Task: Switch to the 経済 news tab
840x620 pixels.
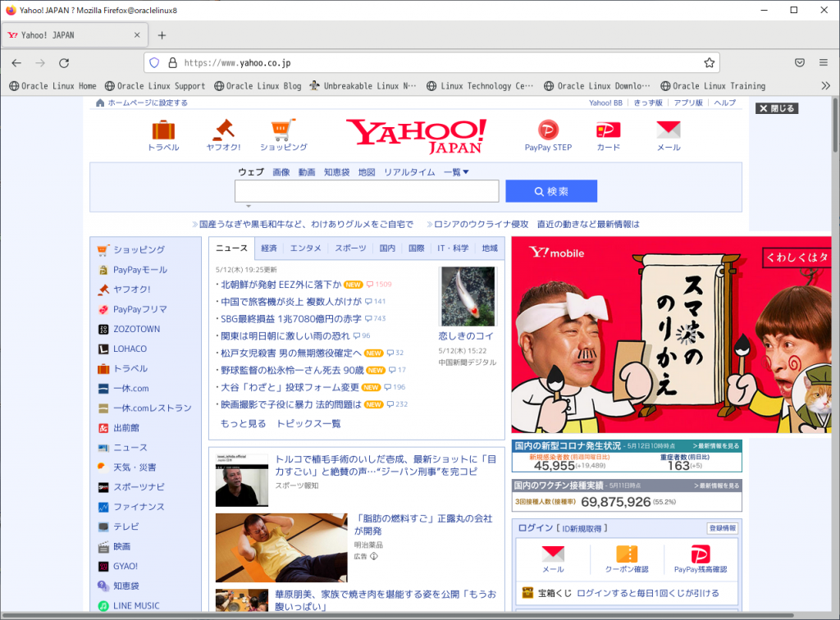Action: (269, 248)
